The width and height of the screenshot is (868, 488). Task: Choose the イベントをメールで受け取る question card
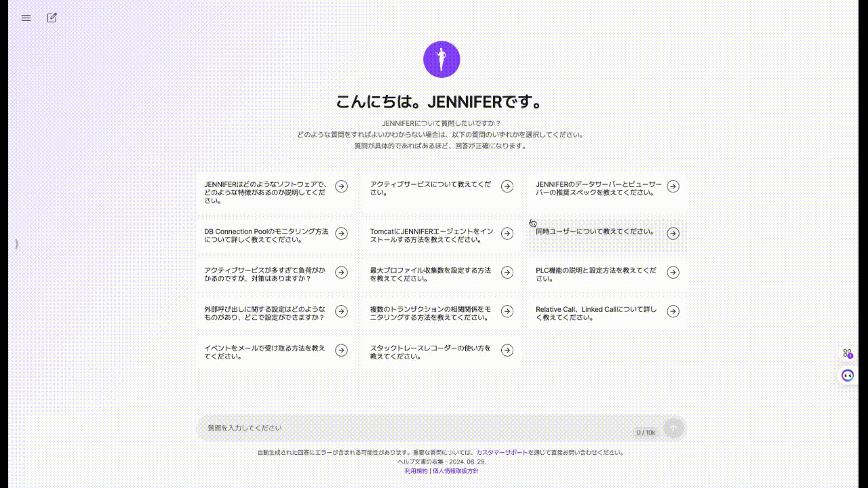click(265, 352)
